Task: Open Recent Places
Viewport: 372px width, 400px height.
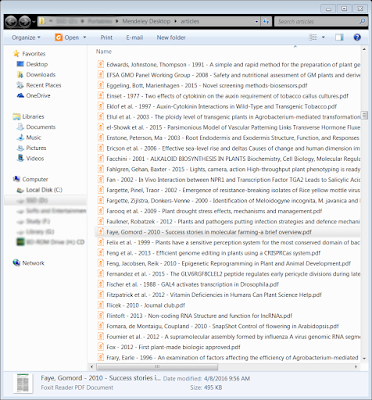Action: tap(44, 85)
